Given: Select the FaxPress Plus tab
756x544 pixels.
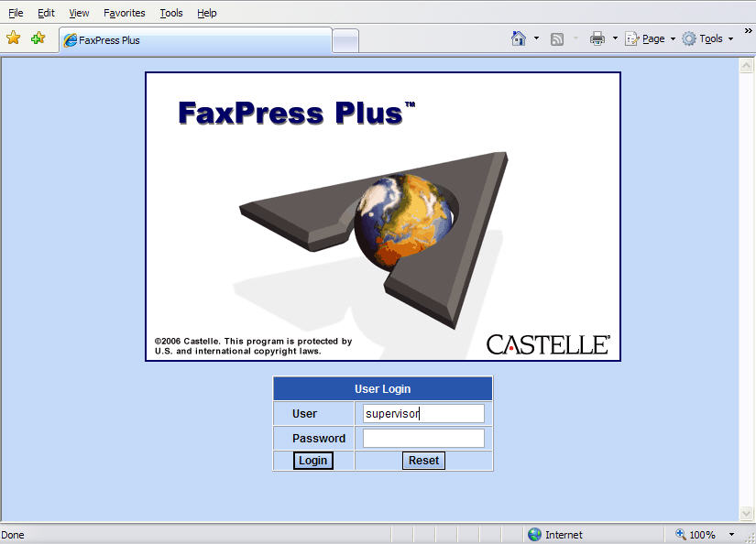Looking at the screenshot, I should pos(194,40).
